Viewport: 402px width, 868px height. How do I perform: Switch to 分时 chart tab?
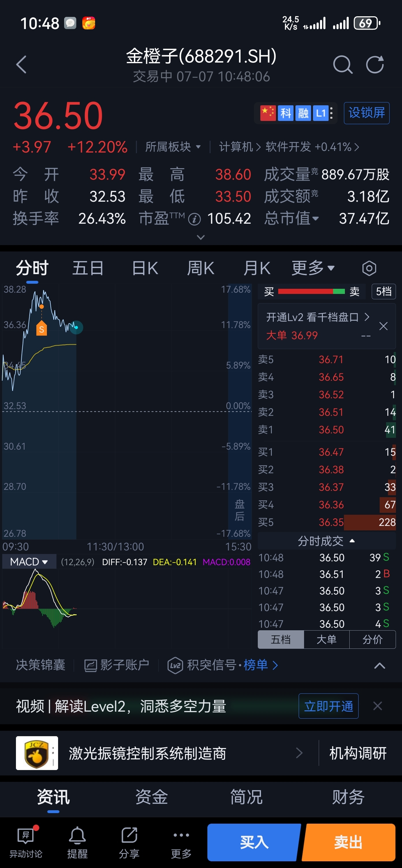[x=32, y=269]
